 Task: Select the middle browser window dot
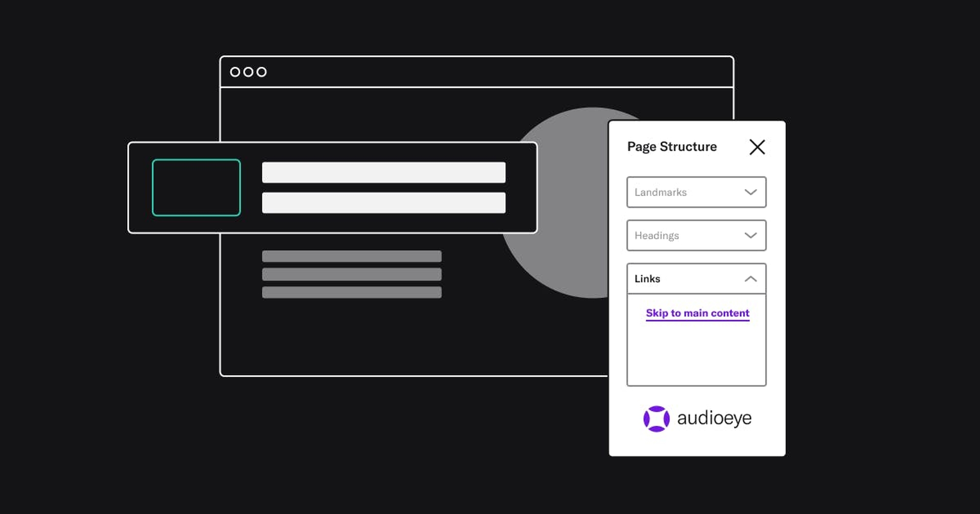[249, 72]
